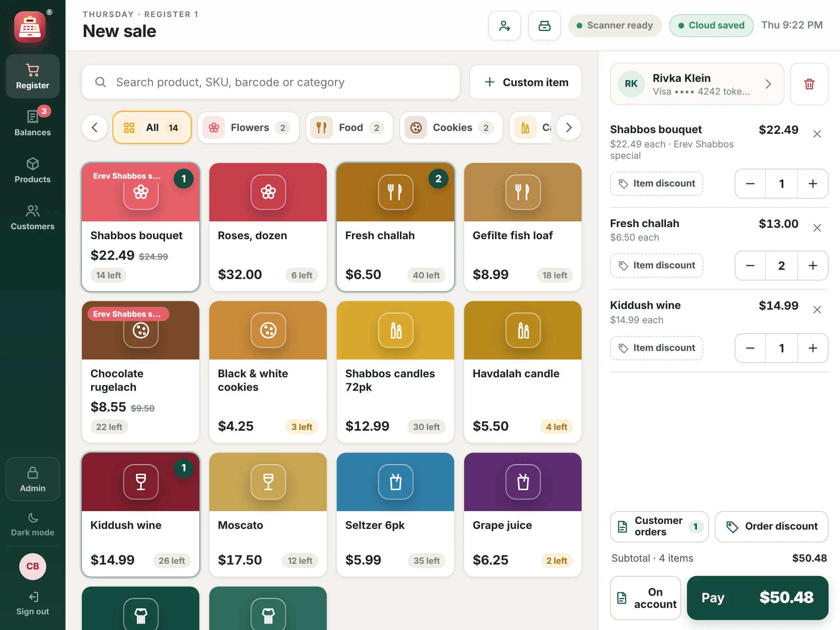Screen dimensions: 840x630
Task: Increase Shabbos bouquet quantity
Action: click(x=812, y=184)
